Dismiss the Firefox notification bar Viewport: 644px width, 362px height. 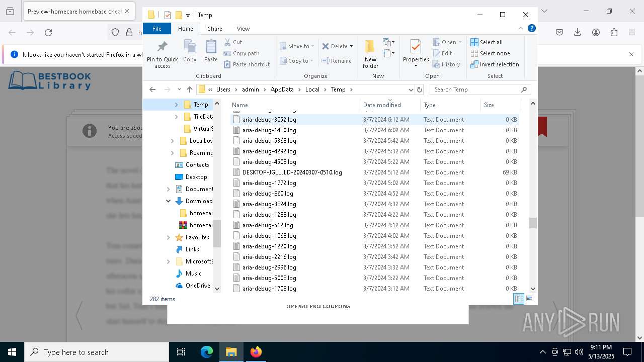[631, 54]
